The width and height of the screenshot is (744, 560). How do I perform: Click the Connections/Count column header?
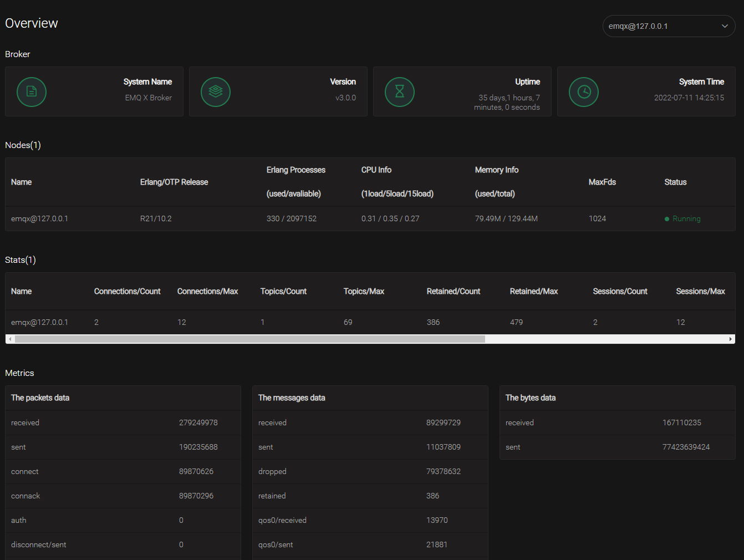[127, 291]
